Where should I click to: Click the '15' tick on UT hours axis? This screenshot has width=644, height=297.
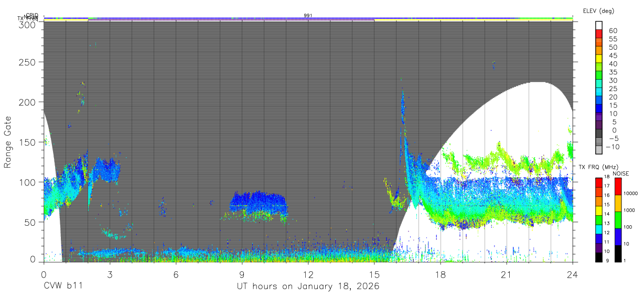click(x=374, y=274)
